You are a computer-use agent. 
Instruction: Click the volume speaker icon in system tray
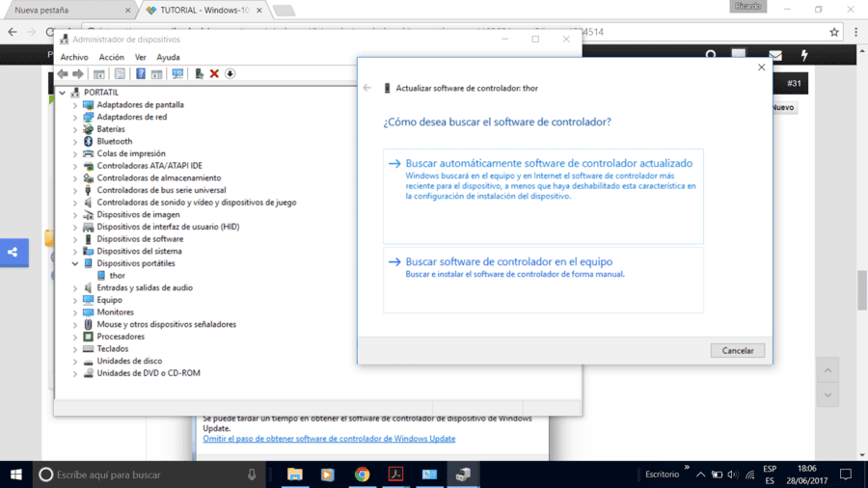coord(733,474)
